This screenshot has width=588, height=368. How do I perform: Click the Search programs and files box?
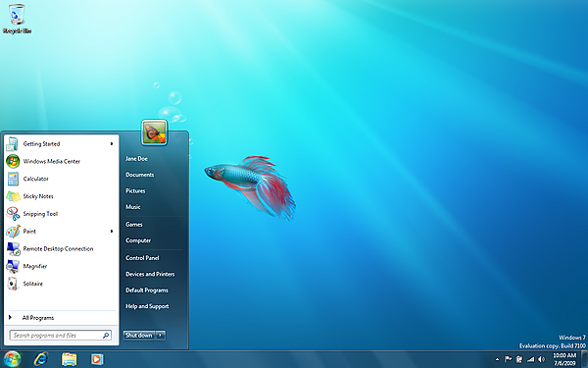click(x=61, y=336)
